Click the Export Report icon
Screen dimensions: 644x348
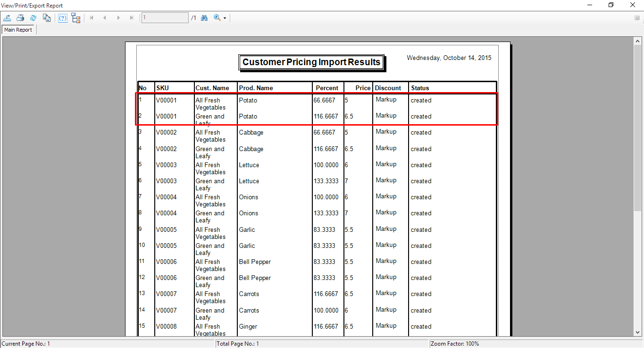7,18
